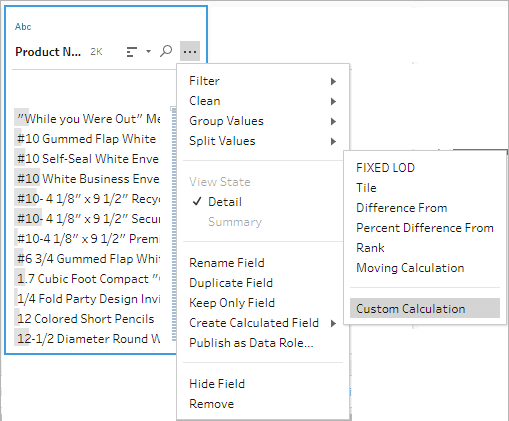
Task: Click the search magnifier icon
Action: point(166,51)
